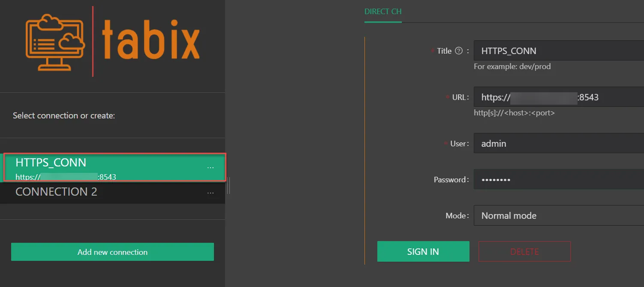
Task: Click the tabix logo
Action: pos(112,42)
